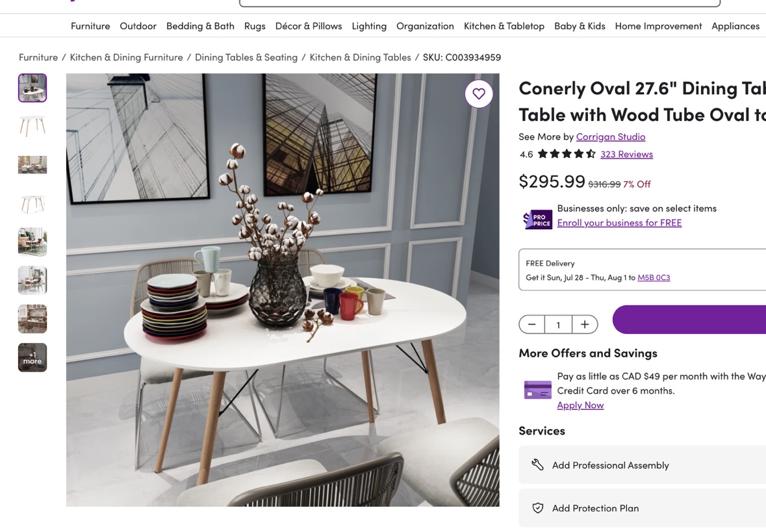Click the Pro Price badge icon
This screenshot has width=766, height=532.
[537, 220]
